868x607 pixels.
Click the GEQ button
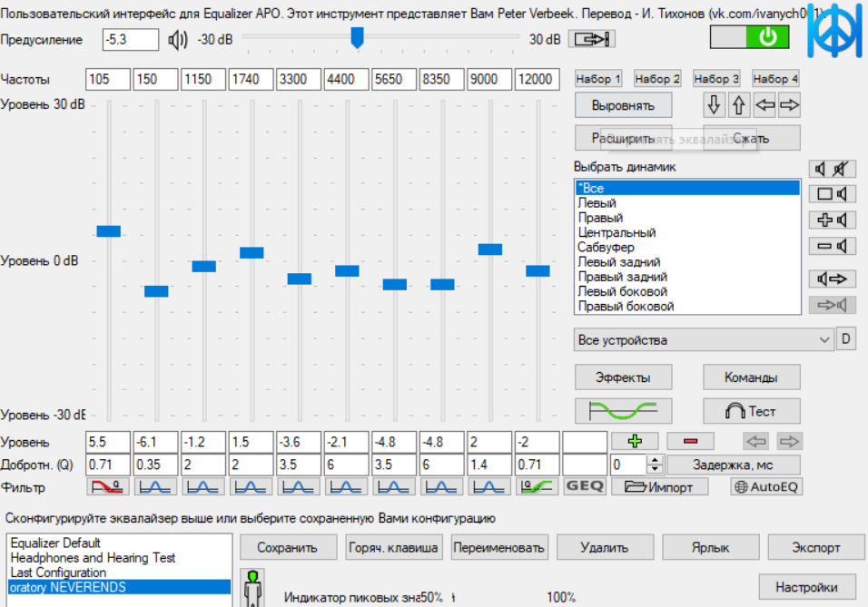[x=585, y=486]
